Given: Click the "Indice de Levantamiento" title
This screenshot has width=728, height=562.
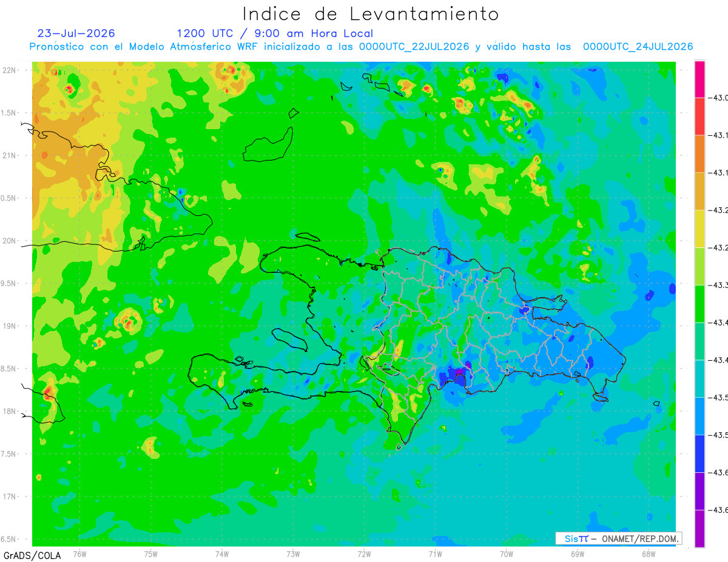Looking at the screenshot, I should 371,14.
